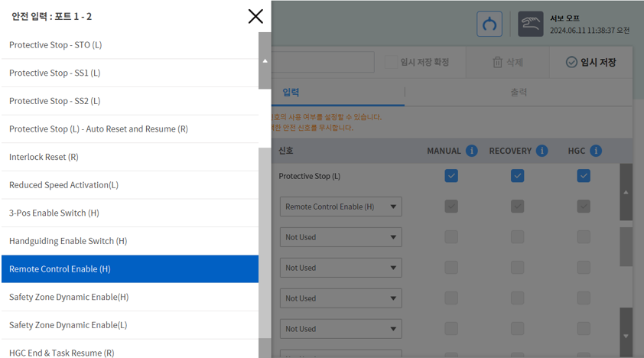This screenshot has height=358, width=644.
Task: Click the servo off hand icon
Action: click(531, 24)
